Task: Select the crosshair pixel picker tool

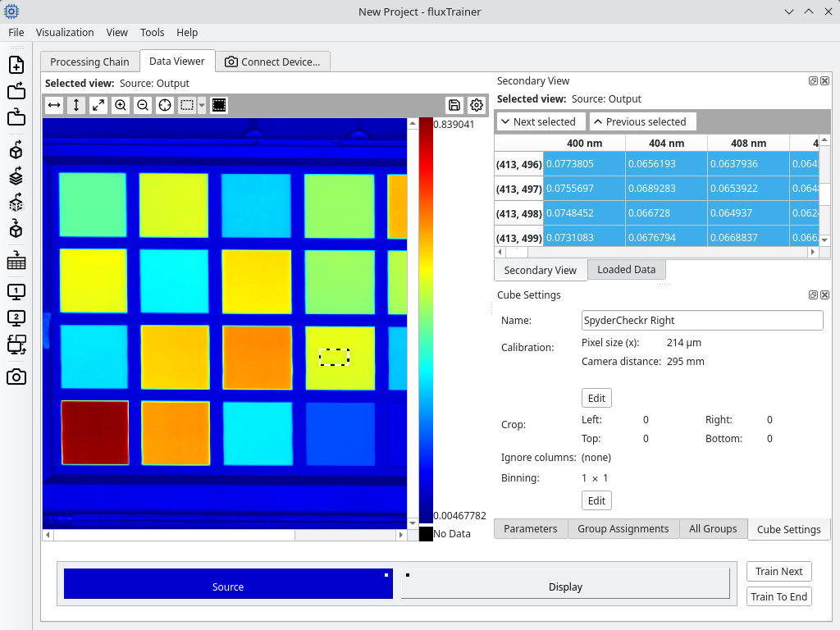Action: [x=165, y=105]
